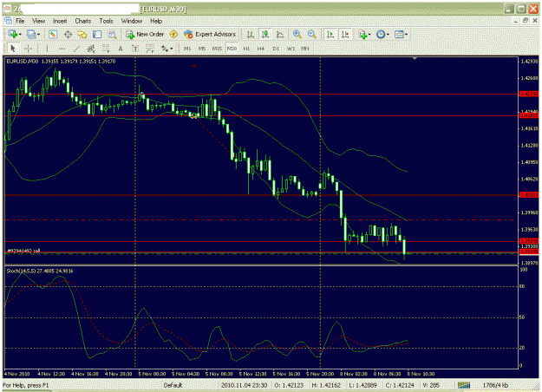The width and height of the screenshot is (542, 392).
Task: Select the Crosshair tool
Action: pos(28,49)
